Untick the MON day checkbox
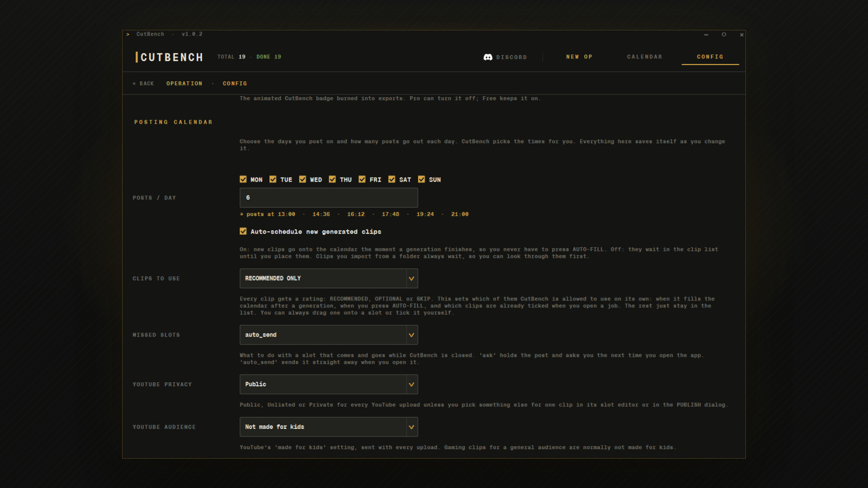 (x=243, y=179)
